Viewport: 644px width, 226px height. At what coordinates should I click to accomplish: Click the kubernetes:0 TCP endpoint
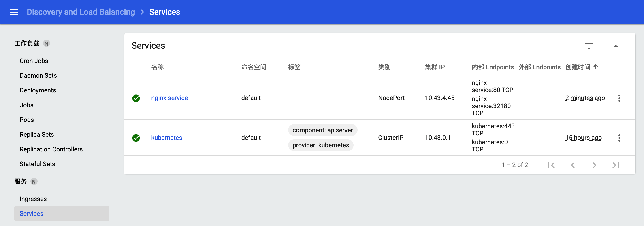(490, 145)
